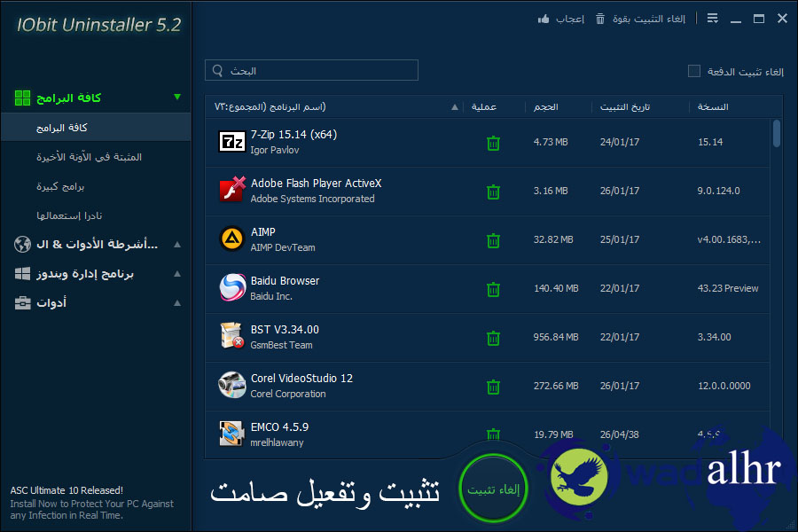Expand the tools section arrow
Viewport: 798px width, 532px height.
[177, 303]
